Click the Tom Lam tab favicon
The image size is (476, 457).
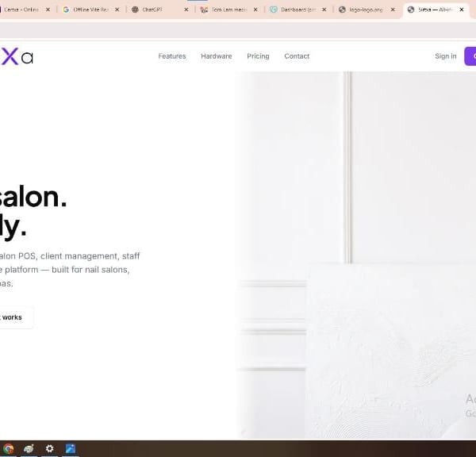[x=204, y=10]
